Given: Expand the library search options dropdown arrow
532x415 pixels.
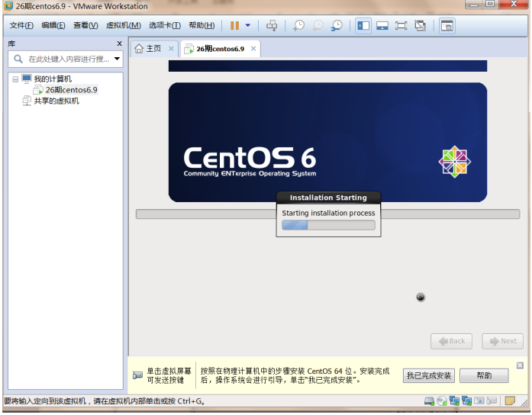Looking at the screenshot, I should [x=117, y=59].
